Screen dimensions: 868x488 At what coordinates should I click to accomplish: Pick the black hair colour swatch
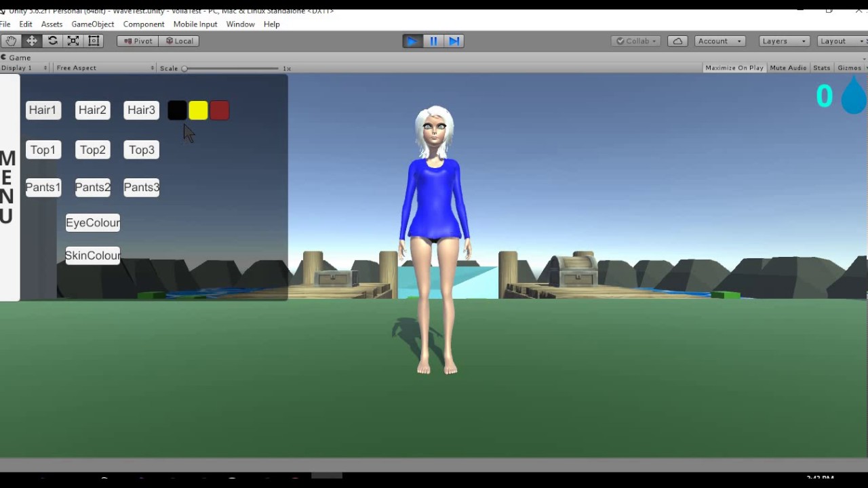[177, 110]
